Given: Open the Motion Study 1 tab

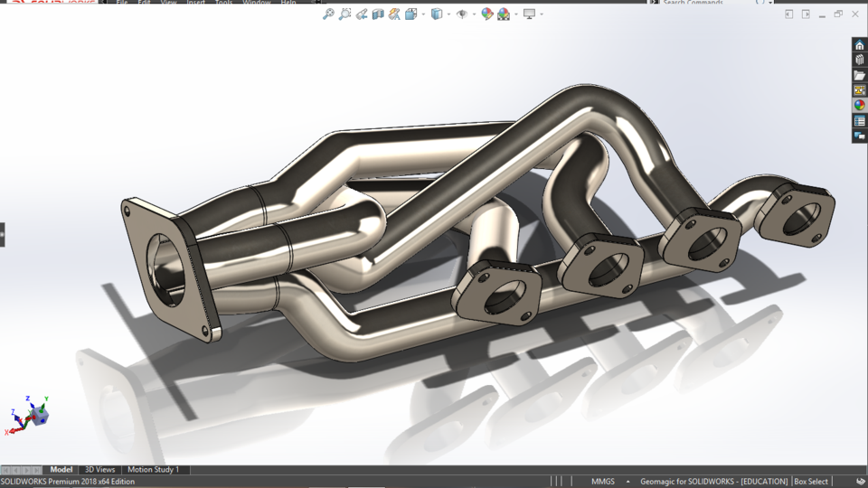Looking at the screenshot, I should tap(154, 470).
